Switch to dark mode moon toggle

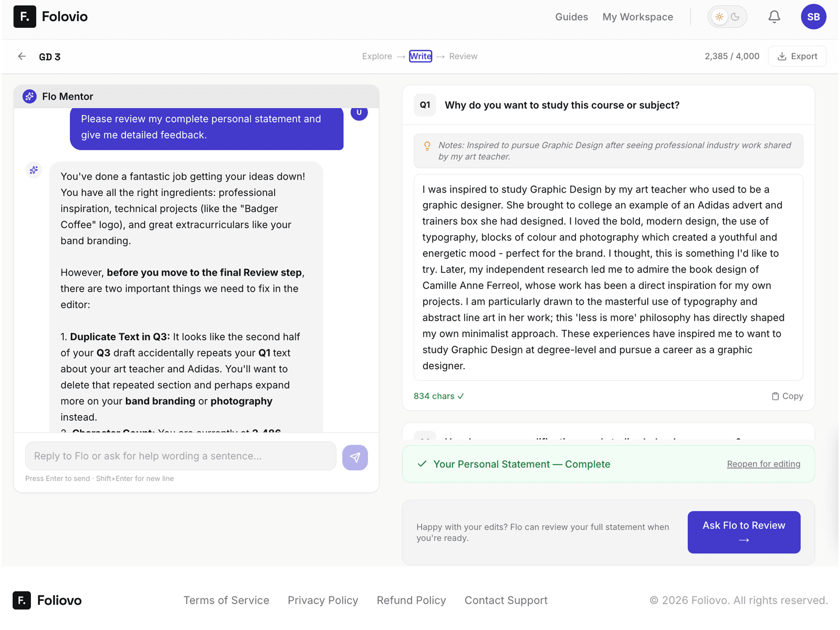[x=736, y=17]
